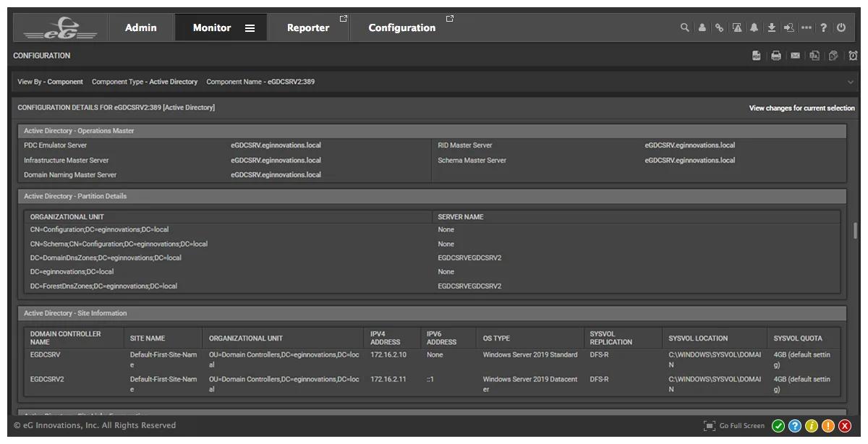
Task: Click orange exclamation major status icon
Action: click(828, 426)
